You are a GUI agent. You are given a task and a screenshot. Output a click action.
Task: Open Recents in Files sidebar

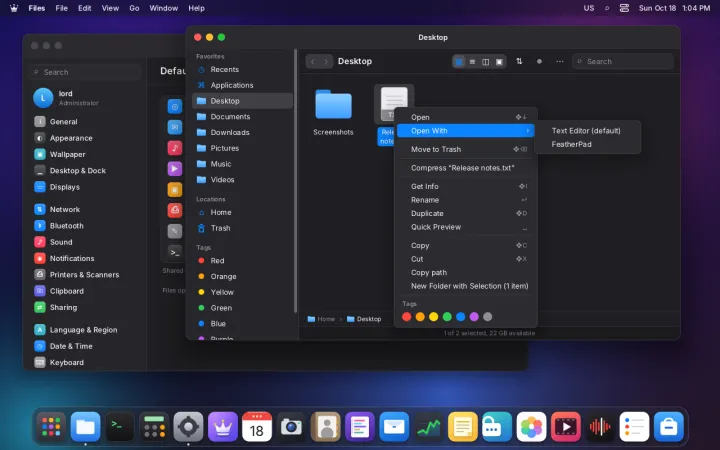pyautogui.click(x=242, y=69)
